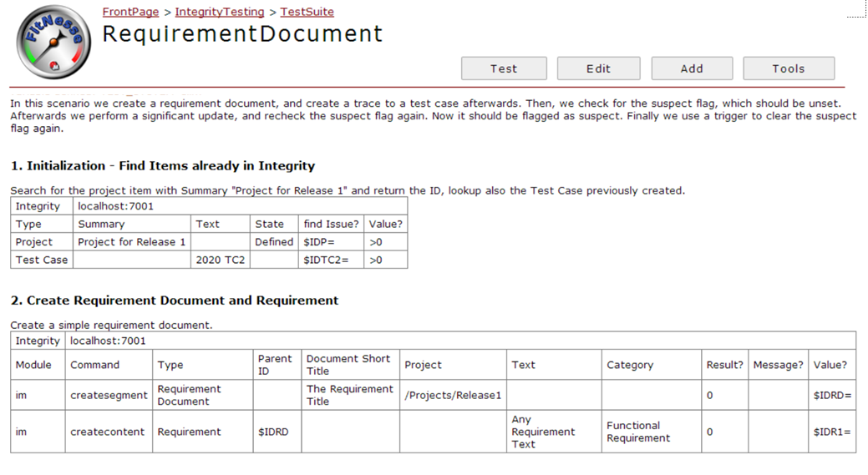Click the "Category" column header
This screenshot has width=868, height=475.
(652, 365)
